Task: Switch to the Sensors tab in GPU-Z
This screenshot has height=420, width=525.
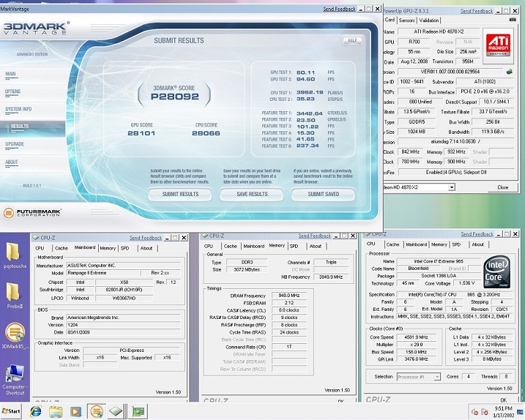Action: [x=407, y=20]
